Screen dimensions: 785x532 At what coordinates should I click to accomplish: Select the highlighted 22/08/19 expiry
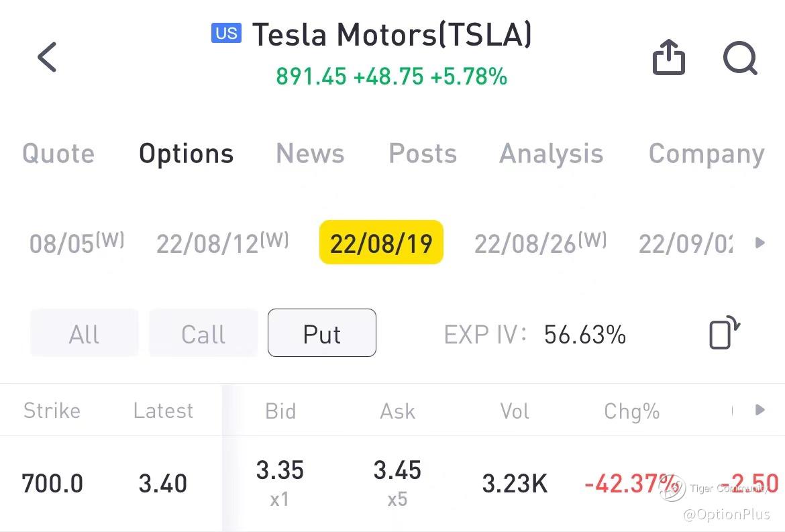click(381, 243)
